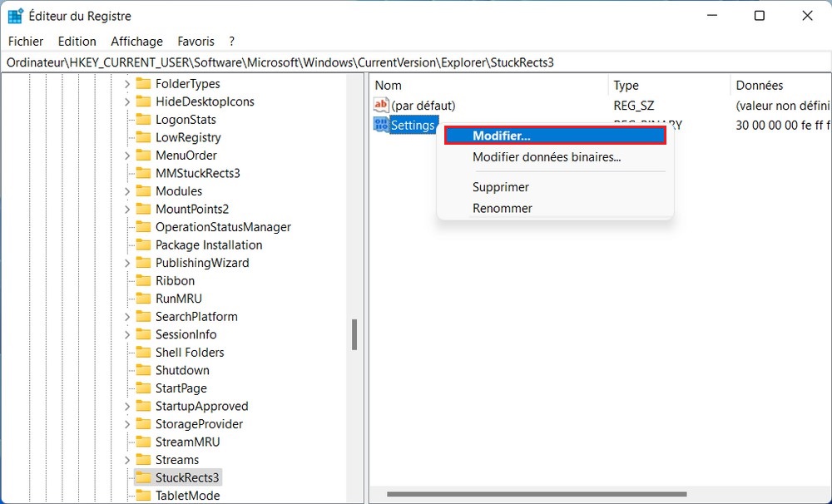Click the StartupApproved folder icon
This screenshot has width=832, height=504.
point(143,406)
